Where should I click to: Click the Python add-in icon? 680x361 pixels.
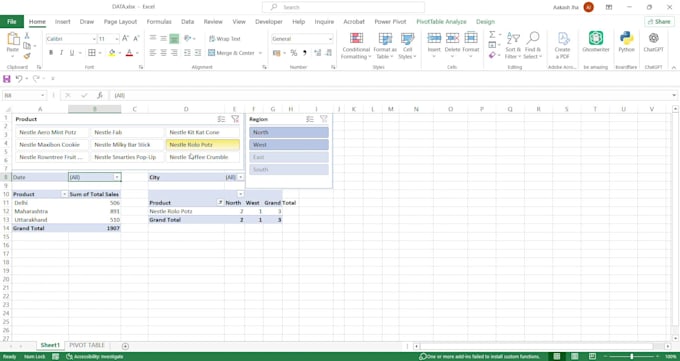coord(626,38)
